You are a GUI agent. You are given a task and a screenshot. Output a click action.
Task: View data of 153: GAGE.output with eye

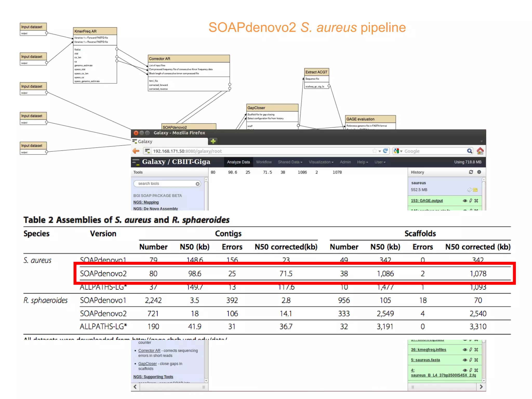click(x=465, y=201)
